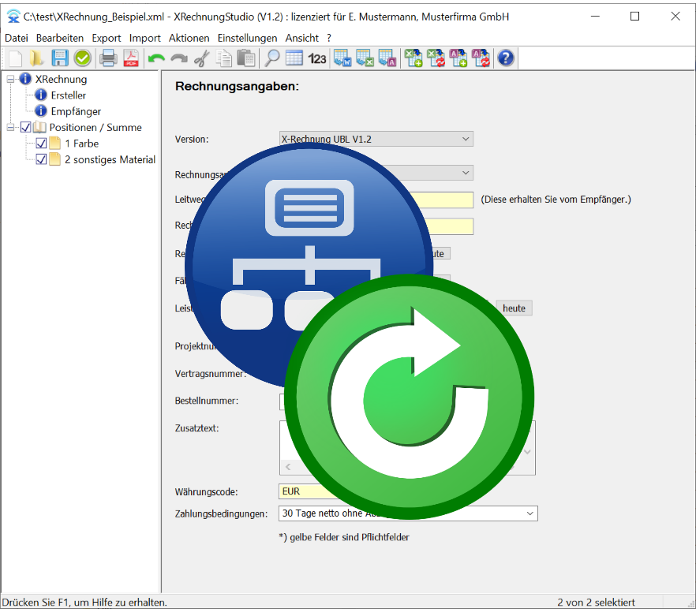Cut the selection with the scissors icon
This screenshot has width=696, height=616.
202,58
